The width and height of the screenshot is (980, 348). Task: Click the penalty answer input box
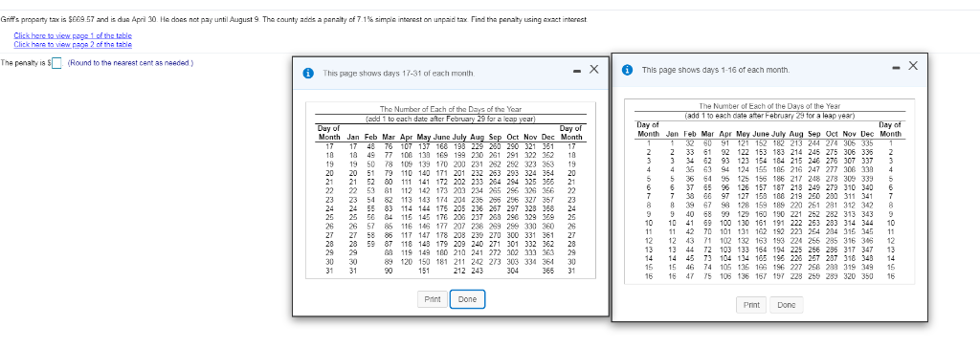pyautogui.click(x=56, y=62)
